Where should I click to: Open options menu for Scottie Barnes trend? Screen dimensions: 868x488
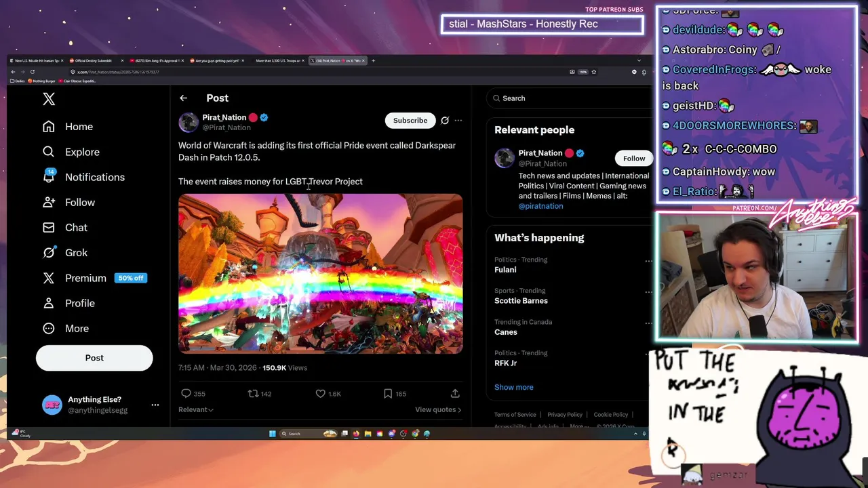click(x=648, y=291)
